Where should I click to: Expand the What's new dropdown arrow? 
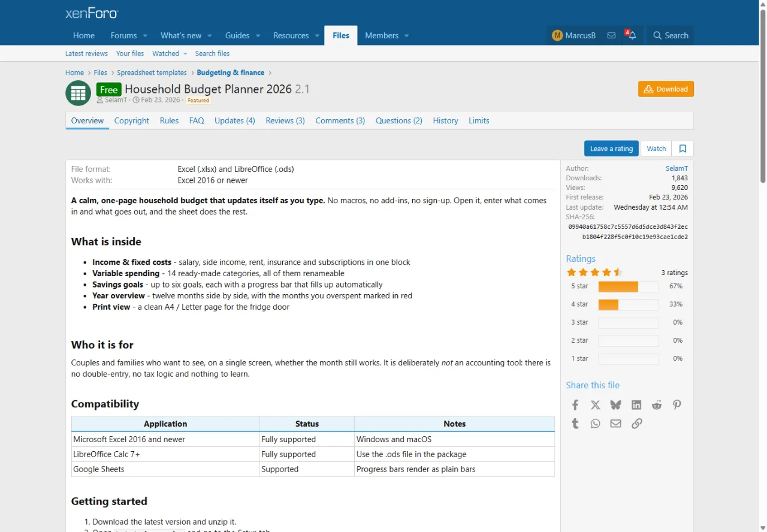pyautogui.click(x=210, y=36)
